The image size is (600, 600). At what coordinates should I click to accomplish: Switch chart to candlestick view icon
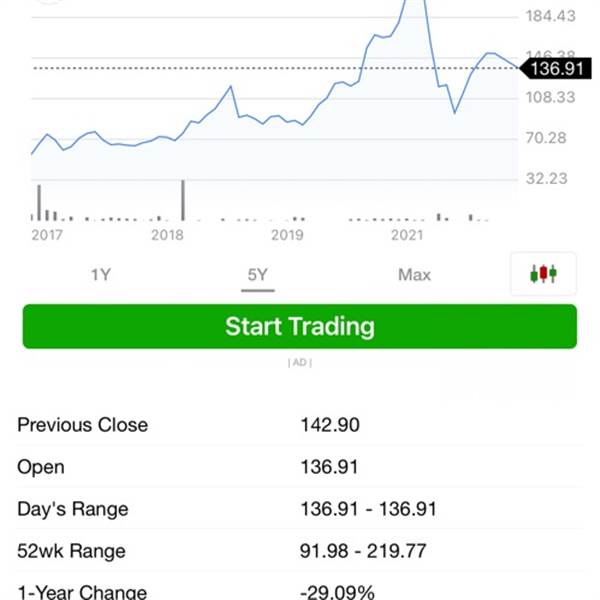point(543,274)
